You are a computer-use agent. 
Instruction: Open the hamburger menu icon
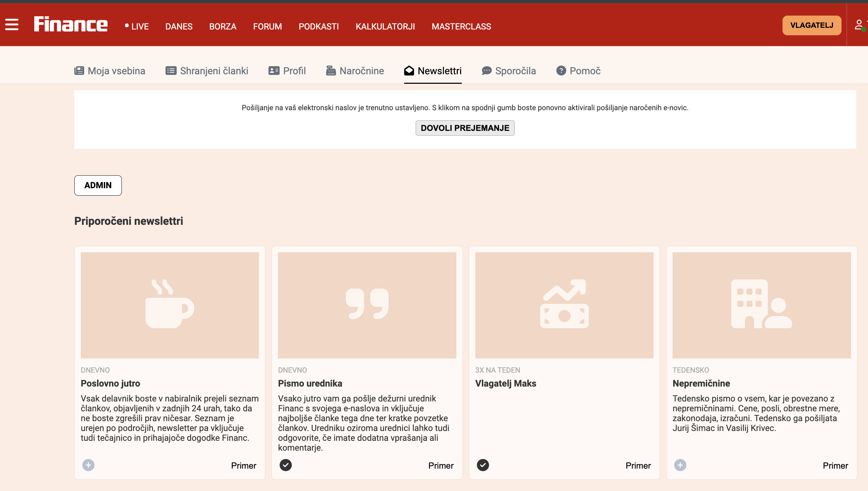click(x=12, y=25)
